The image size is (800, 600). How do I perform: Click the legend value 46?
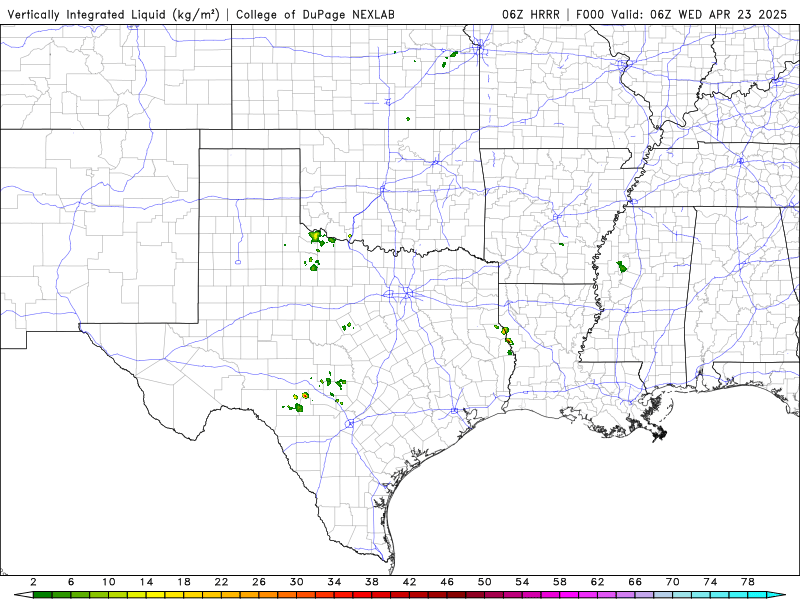click(447, 582)
